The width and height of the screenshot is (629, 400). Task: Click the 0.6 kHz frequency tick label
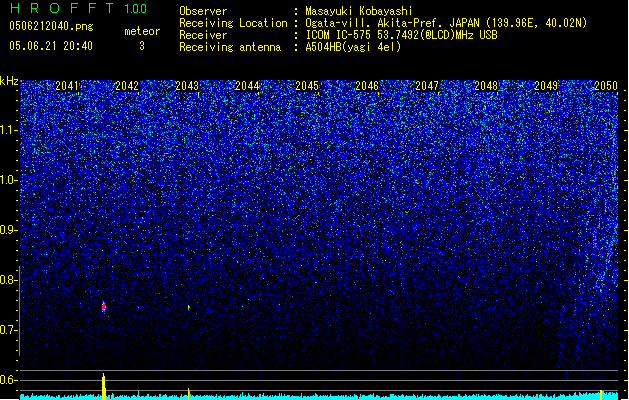(9, 380)
